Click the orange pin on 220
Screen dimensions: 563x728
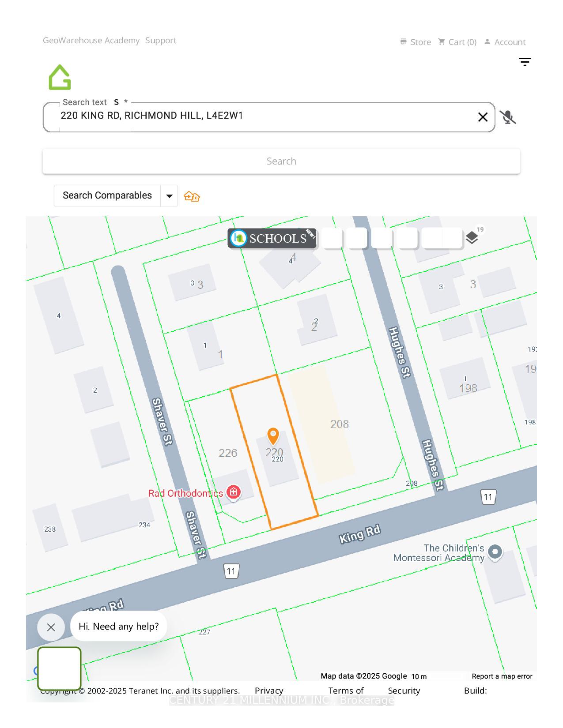click(x=273, y=436)
